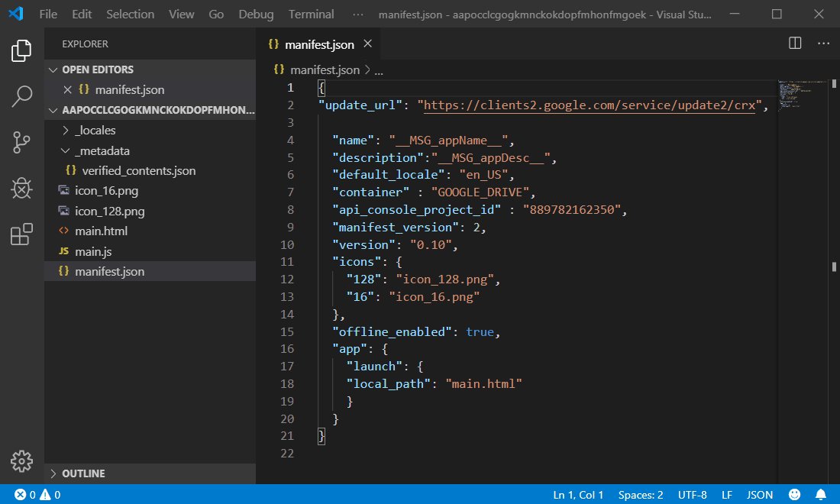Open verified_contents.json file
Image resolution: width=840 pixels, height=504 pixels.
point(150,170)
